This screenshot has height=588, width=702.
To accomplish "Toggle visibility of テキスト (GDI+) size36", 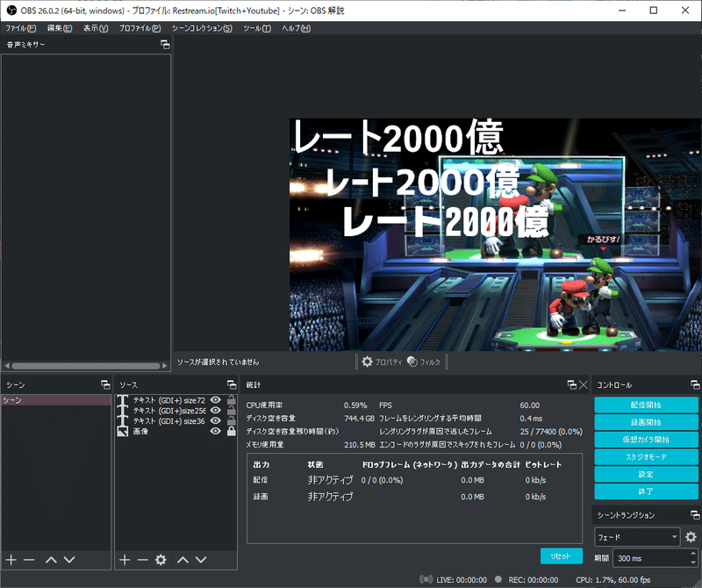I will click(216, 420).
